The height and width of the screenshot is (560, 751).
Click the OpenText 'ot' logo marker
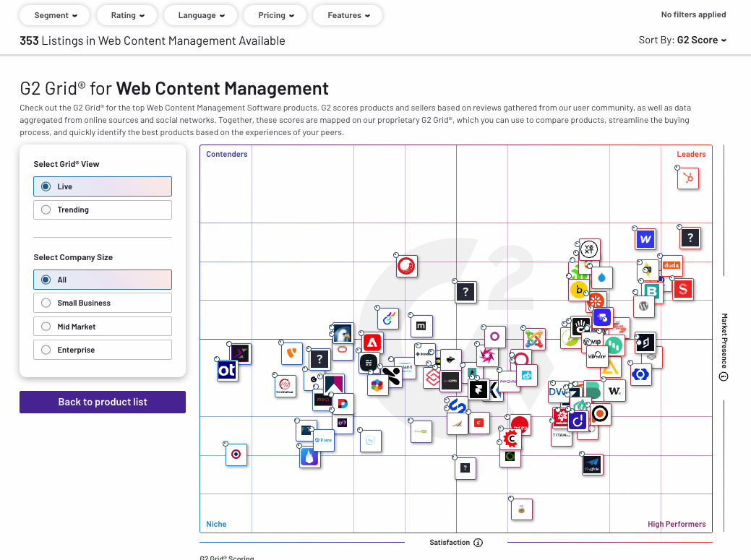(x=227, y=370)
